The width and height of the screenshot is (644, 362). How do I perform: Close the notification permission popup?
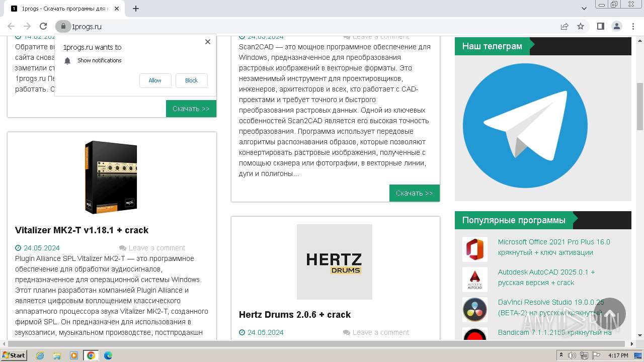[x=208, y=42]
